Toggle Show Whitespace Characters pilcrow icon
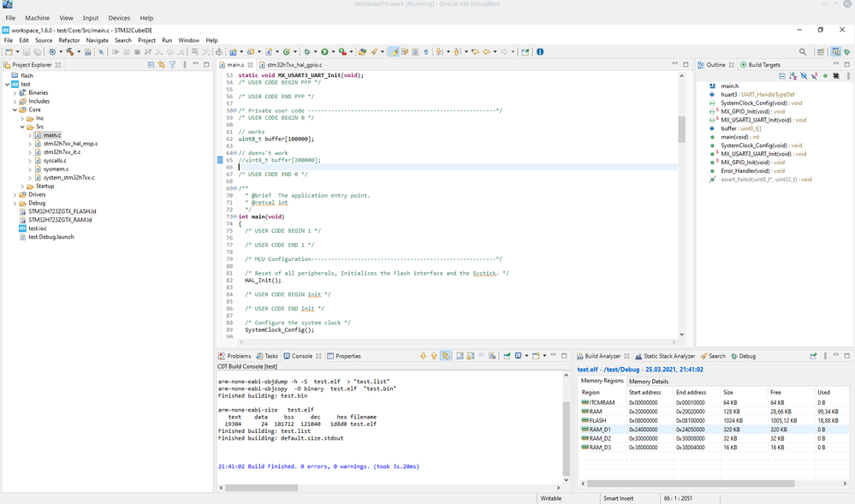 [x=426, y=52]
